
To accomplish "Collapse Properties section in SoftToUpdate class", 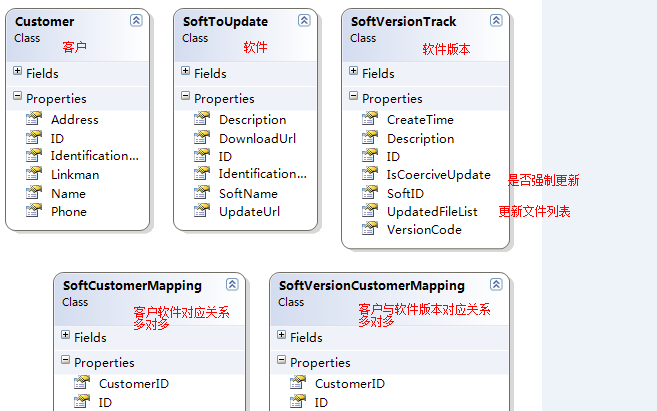I will pyautogui.click(x=185, y=96).
